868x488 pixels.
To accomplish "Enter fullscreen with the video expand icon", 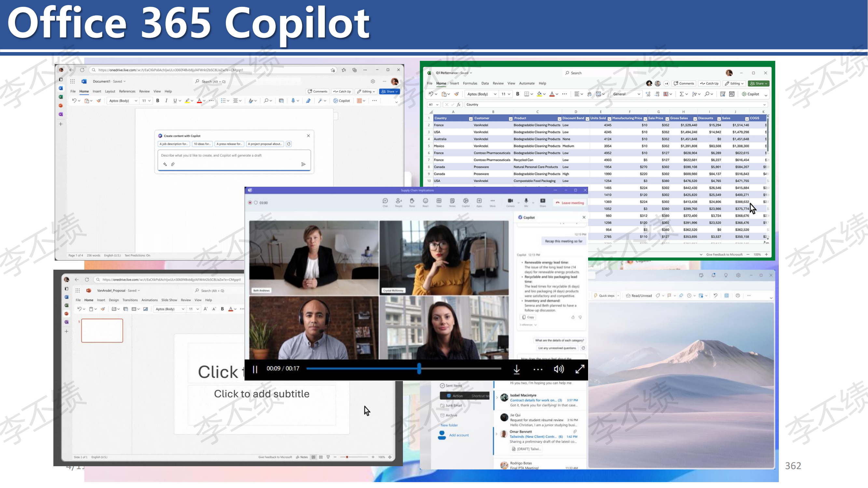I will pyautogui.click(x=580, y=369).
